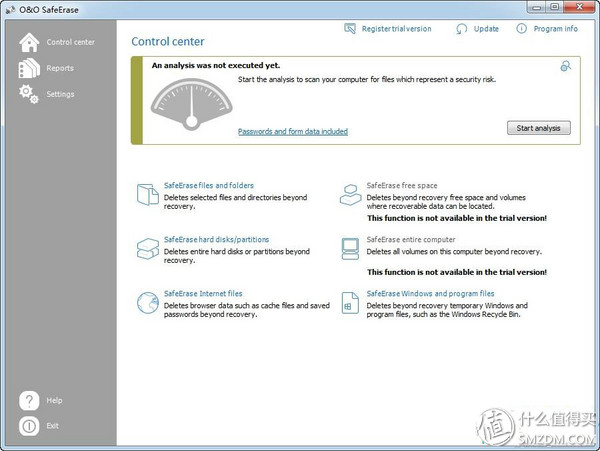Click the SafeErase Internet files globe icon
The image size is (600, 451).
(x=148, y=303)
